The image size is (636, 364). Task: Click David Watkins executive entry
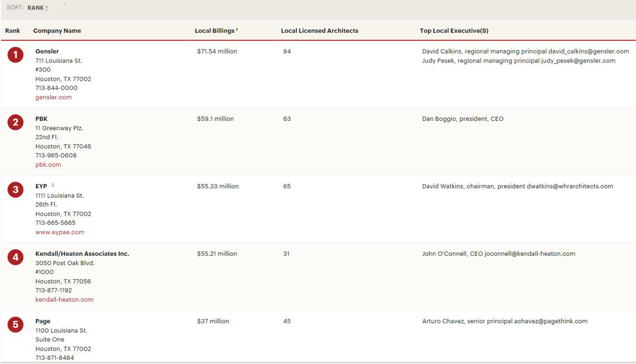(518, 187)
